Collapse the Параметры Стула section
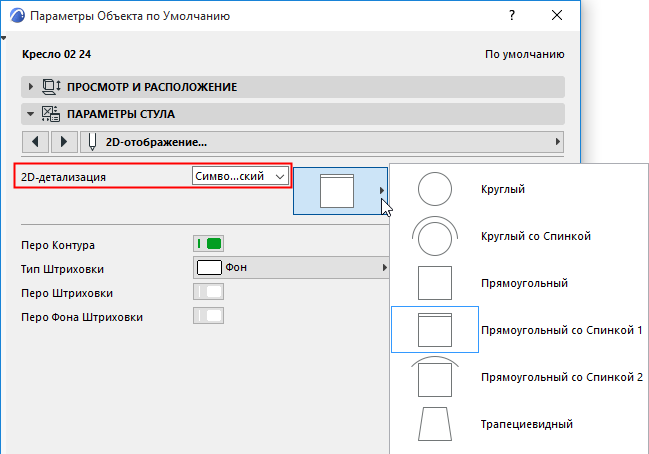 point(30,114)
